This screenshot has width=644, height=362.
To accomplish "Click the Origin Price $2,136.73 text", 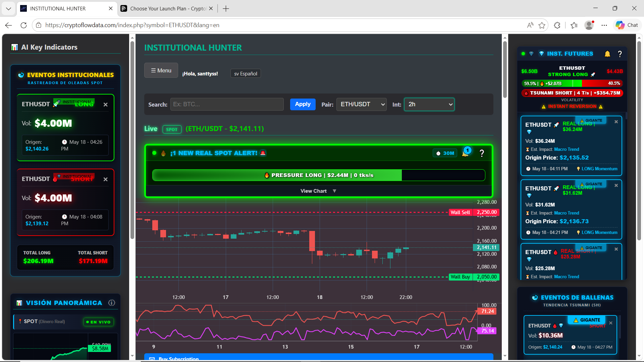I will (x=557, y=221).
